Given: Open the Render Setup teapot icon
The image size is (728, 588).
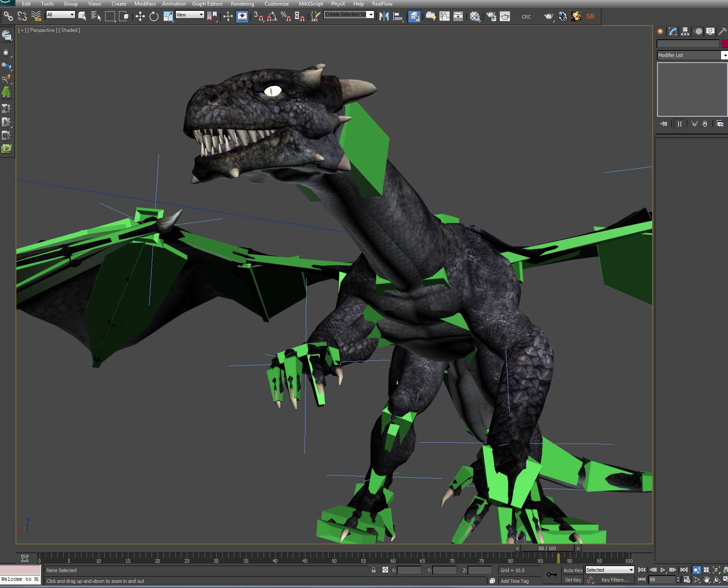Looking at the screenshot, I should [491, 16].
